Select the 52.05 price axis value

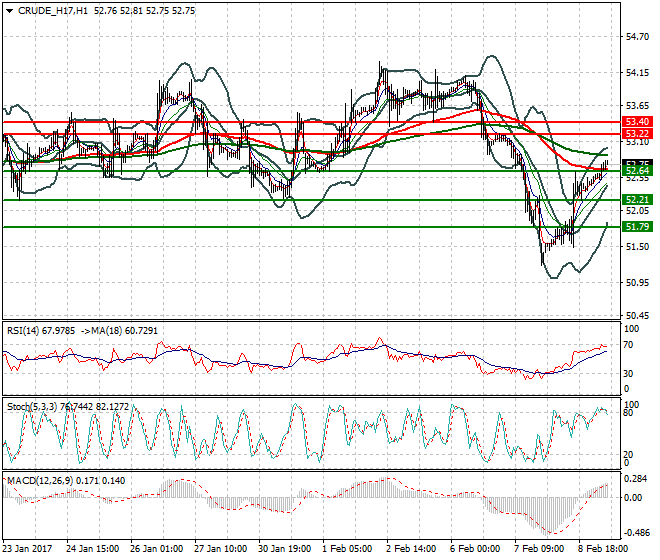[637, 211]
